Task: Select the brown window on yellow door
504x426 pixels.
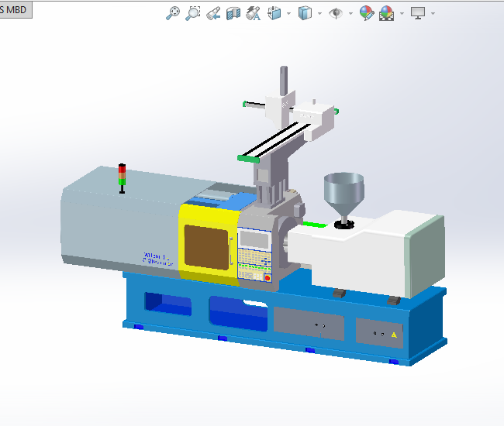Action: click(x=206, y=247)
